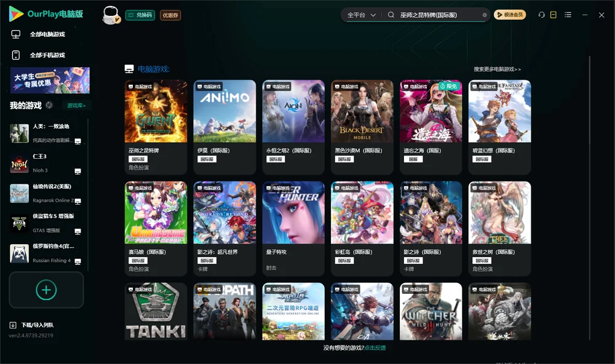
Task: Clear the search text with the x icon
Action: tap(485, 15)
